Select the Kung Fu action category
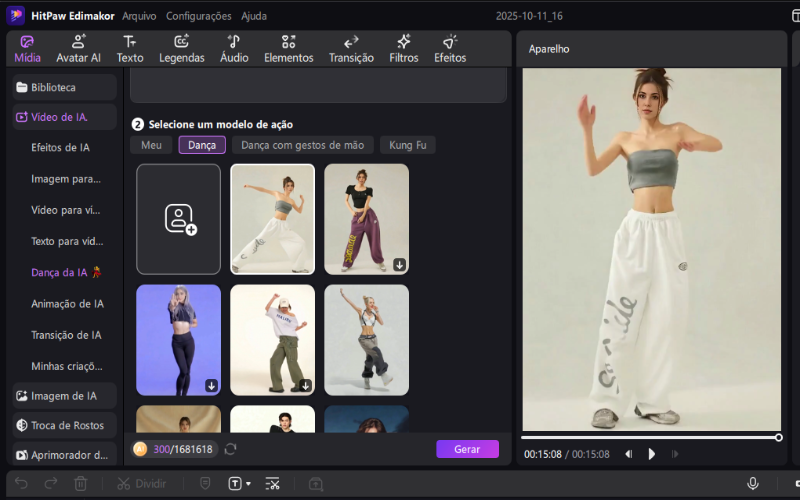 point(407,145)
